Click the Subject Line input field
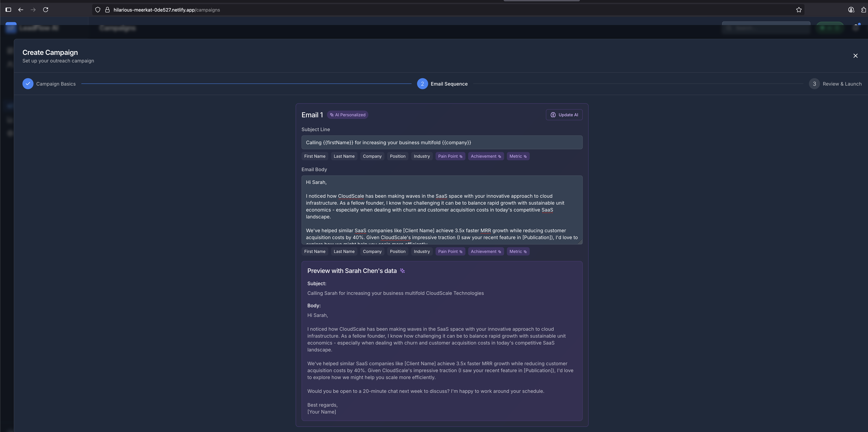This screenshot has height=432, width=868. (x=441, y=143)
